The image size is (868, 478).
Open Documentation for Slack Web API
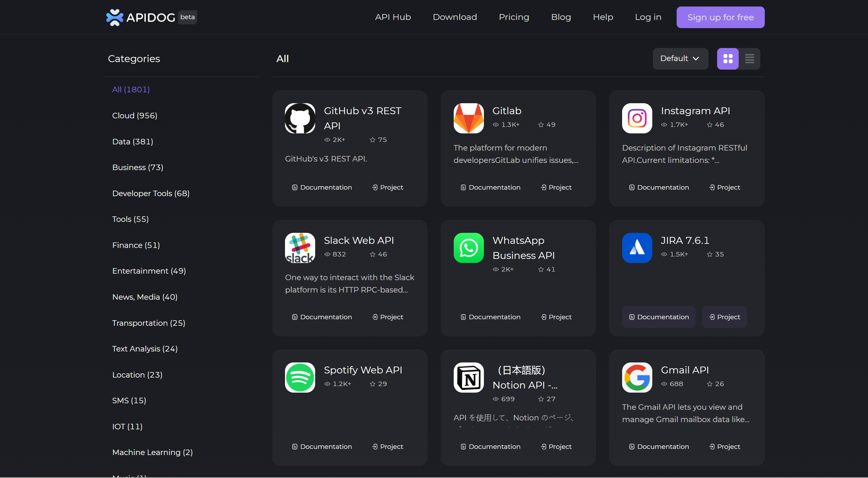coord(322,317)
